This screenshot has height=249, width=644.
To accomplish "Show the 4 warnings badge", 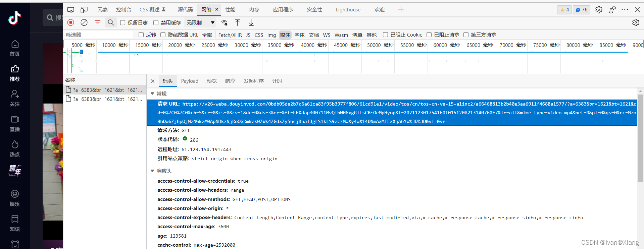I will (x=564, y=10).
